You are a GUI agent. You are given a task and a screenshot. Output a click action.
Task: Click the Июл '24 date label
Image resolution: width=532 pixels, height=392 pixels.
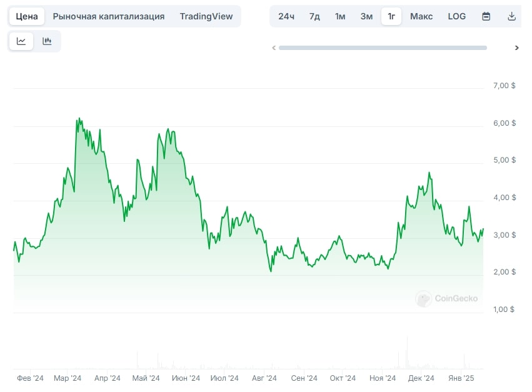pos(224,378)
